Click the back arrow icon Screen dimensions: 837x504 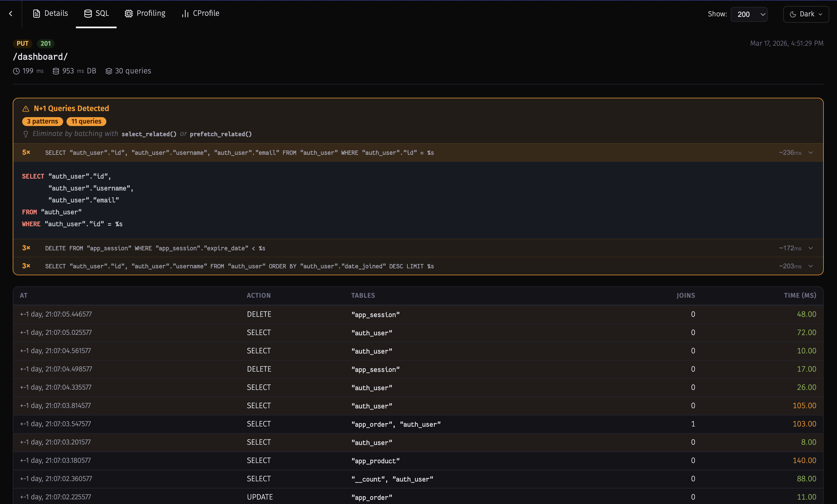[11, 14]
